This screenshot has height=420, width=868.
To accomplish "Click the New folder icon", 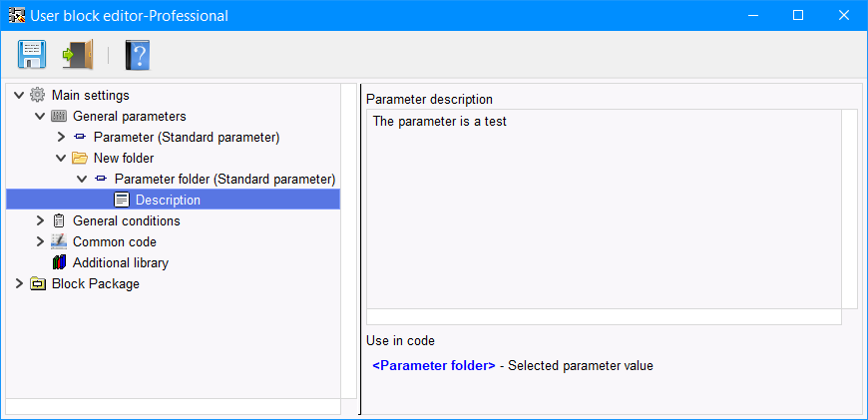I will pos(80,158).
